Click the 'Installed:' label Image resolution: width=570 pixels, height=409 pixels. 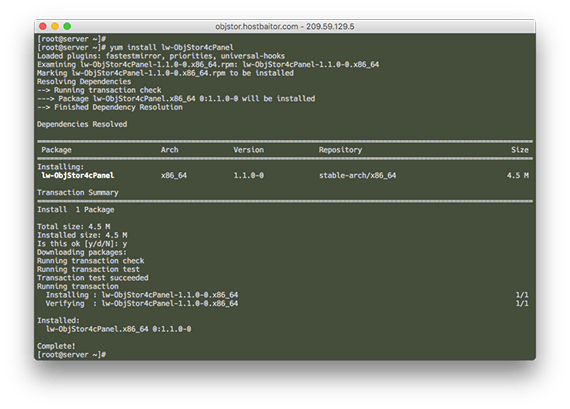tap(58, 321)
